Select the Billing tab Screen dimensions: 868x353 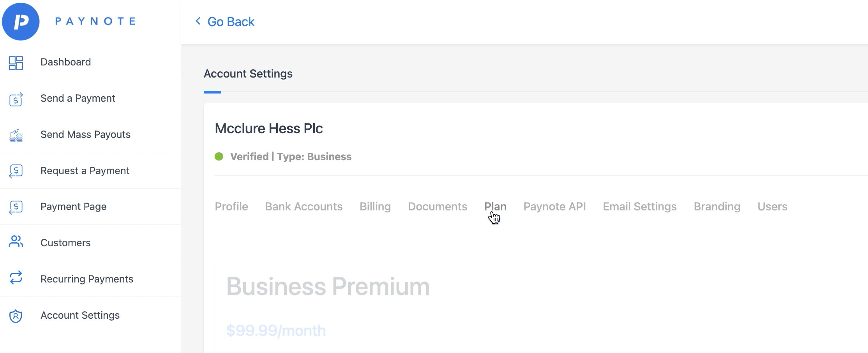click(375, 207)
